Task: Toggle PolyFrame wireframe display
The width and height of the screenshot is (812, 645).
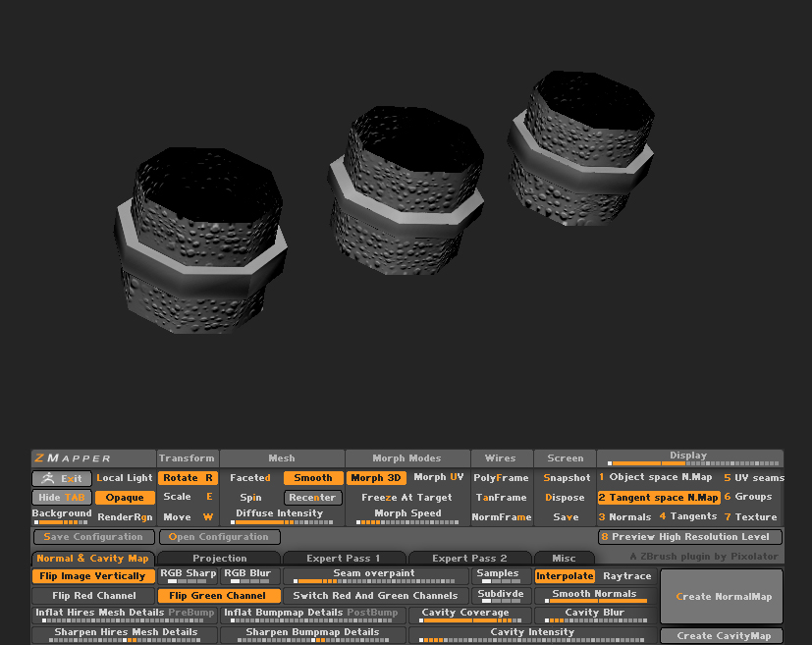Action: (502, 478)
